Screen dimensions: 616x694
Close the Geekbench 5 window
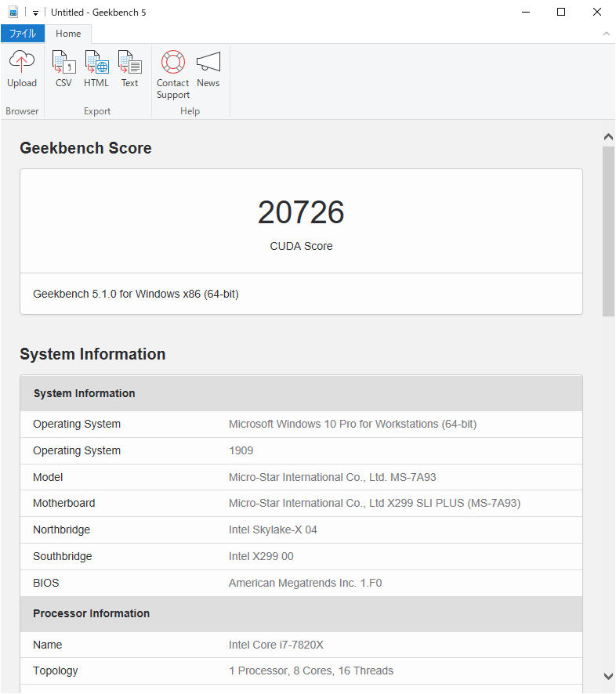click(x=597, y=12)
